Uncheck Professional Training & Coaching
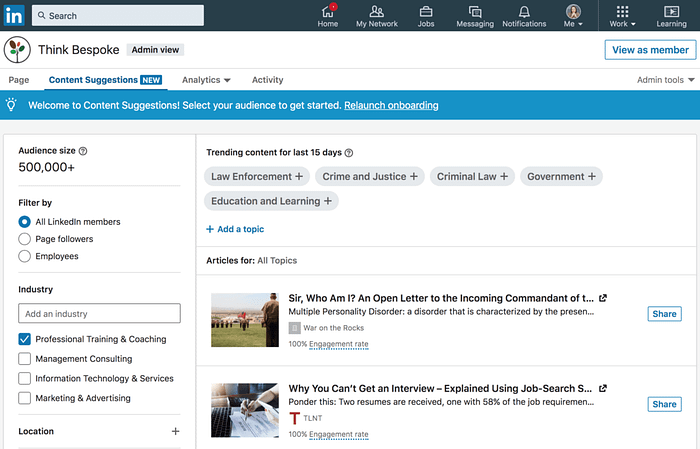The height and width of the screenshot is (449, 700). coord(25,339)
